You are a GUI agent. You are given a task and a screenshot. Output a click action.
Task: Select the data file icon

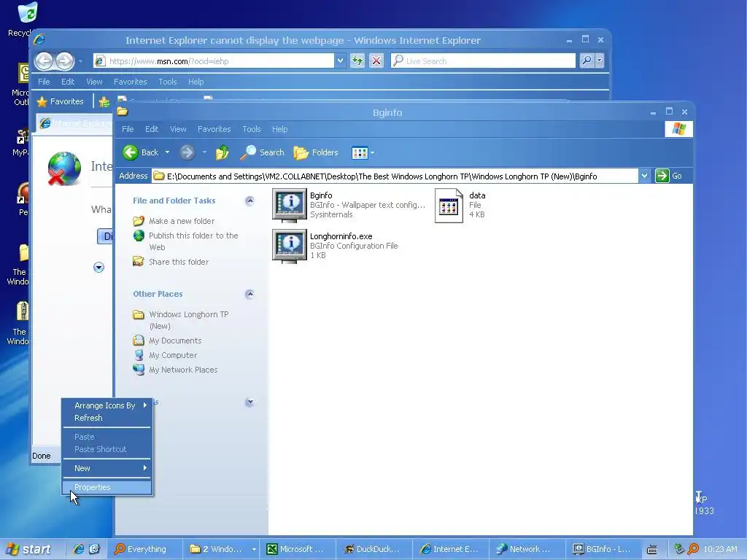[x=449, y=205]
